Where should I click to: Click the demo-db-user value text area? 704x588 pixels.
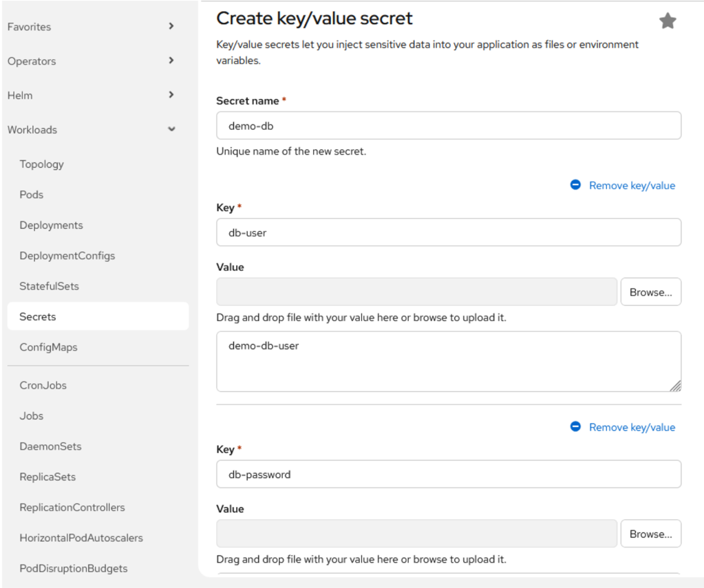[448, 362]
